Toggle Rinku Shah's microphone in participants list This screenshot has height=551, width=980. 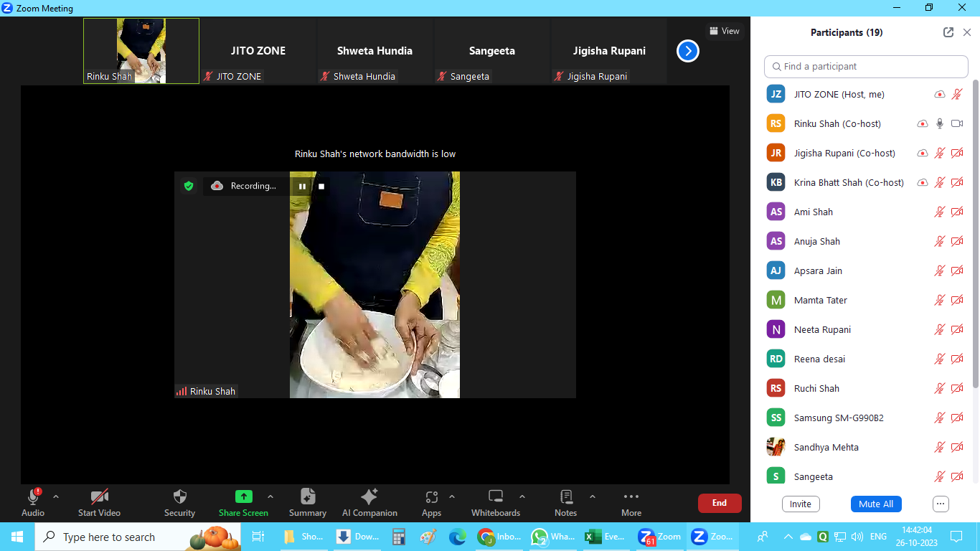point(940,123)
